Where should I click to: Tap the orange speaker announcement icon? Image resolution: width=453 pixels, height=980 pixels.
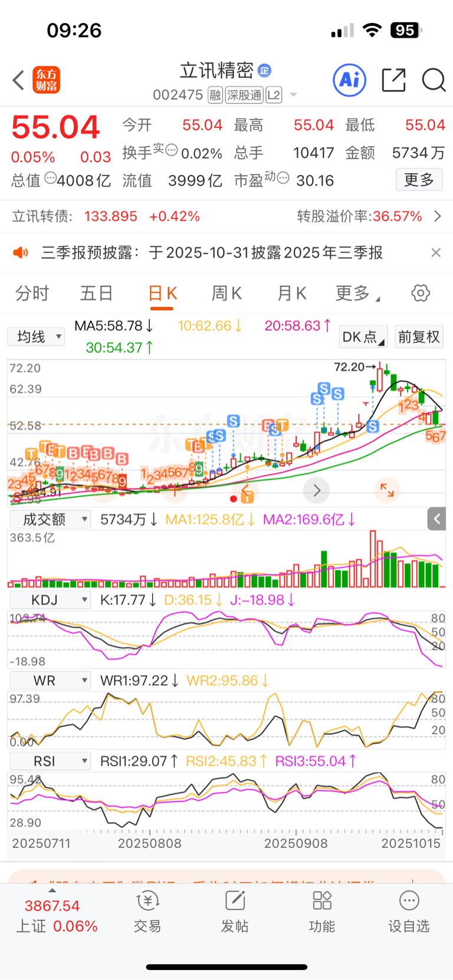pyautogui.click(x=21, y=253)
